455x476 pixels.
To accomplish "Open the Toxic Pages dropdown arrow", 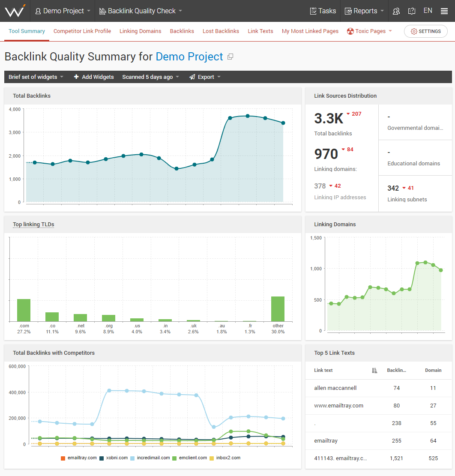I will click(390, 31).
